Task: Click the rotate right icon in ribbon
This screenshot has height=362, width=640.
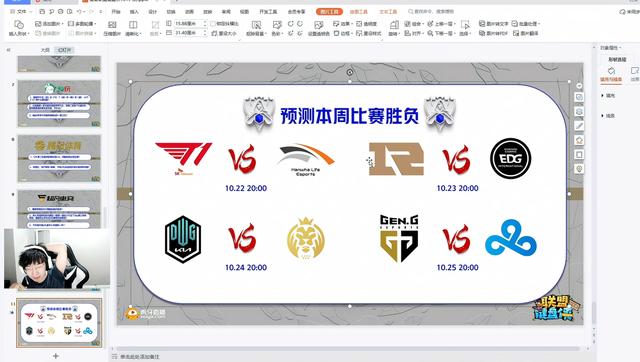Action: pos(300,24)
